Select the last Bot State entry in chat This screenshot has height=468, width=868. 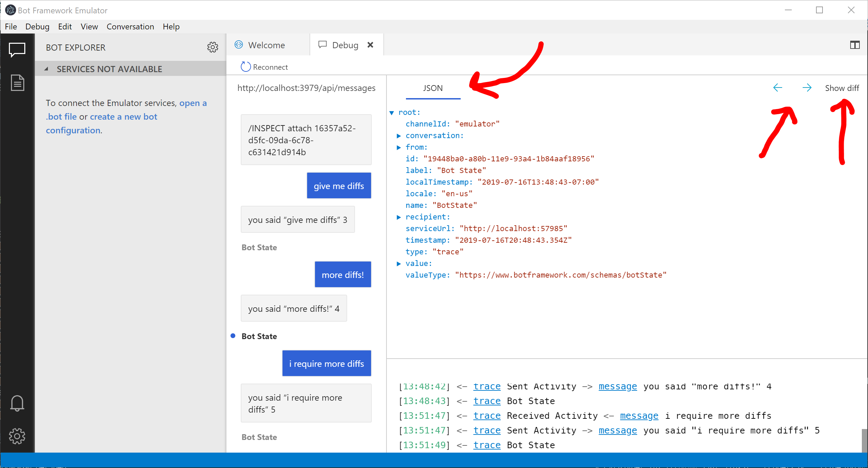(x=259, y=437)
